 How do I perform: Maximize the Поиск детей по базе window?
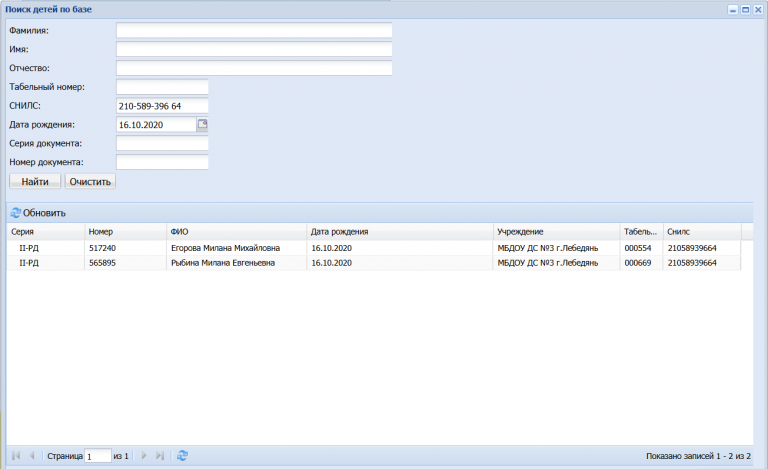pyautogui.click(x=745, y=10)
